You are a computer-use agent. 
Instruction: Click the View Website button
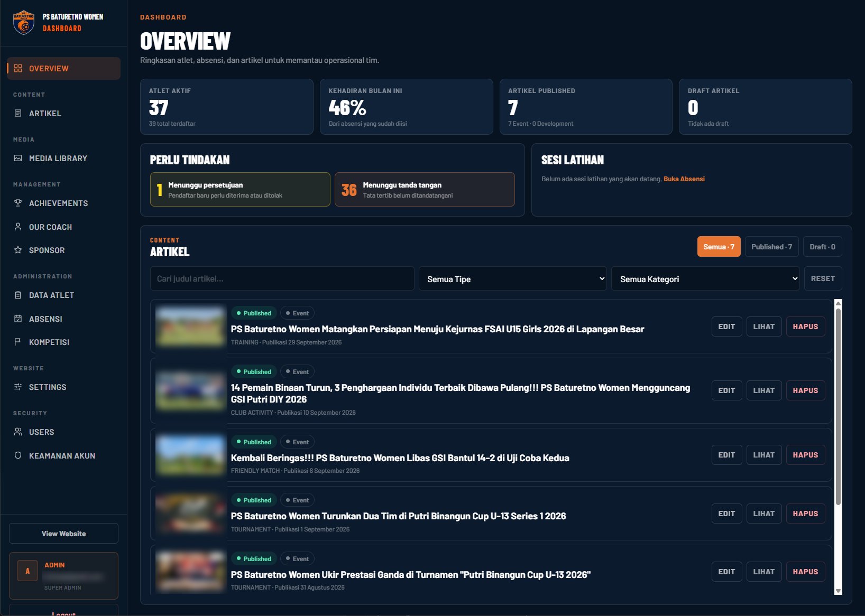pos(63,534)
